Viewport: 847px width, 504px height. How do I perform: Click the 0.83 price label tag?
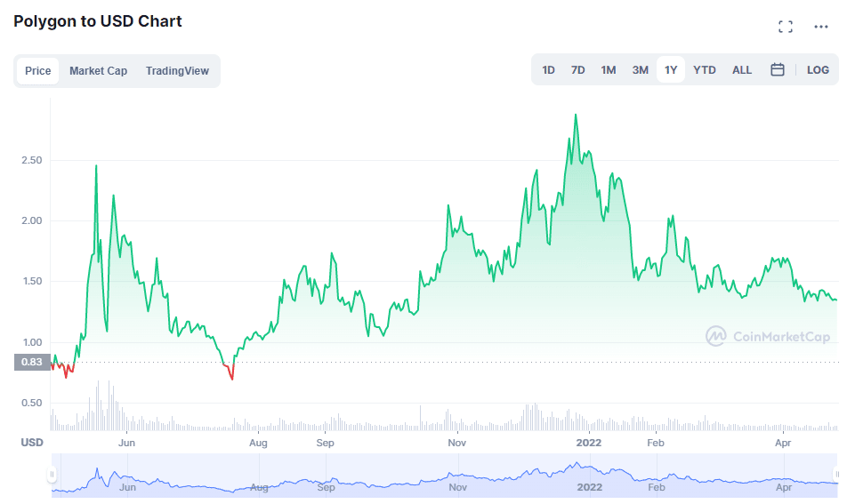tap(32, 362)
